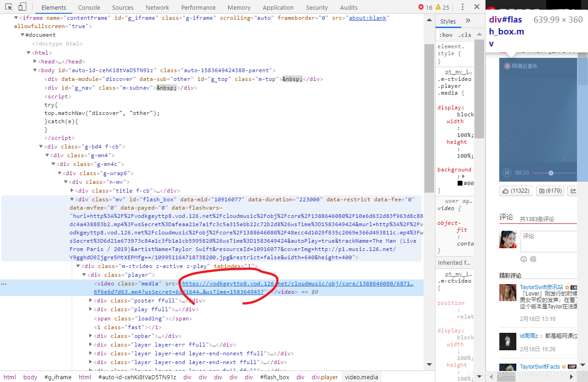Expand the head element node

pos(35,62)
